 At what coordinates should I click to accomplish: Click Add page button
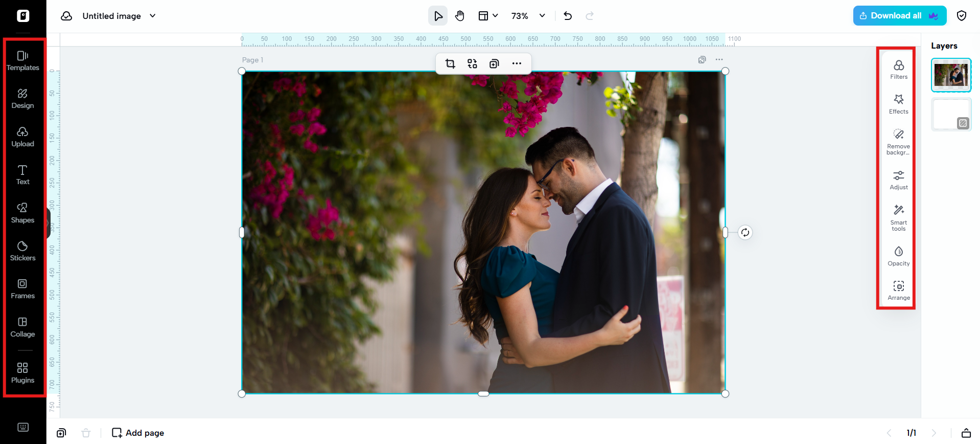pyautogui.click(x=138, y=433)
